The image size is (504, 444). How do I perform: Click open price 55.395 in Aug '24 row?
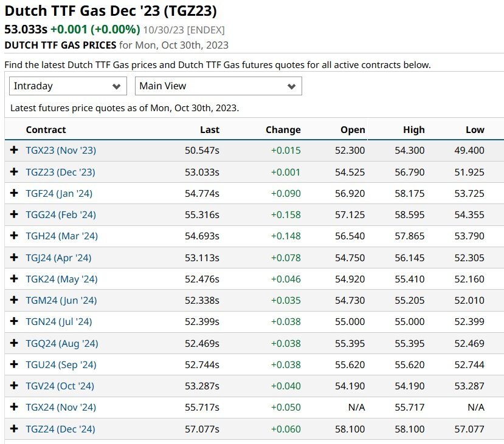(350, 344)
